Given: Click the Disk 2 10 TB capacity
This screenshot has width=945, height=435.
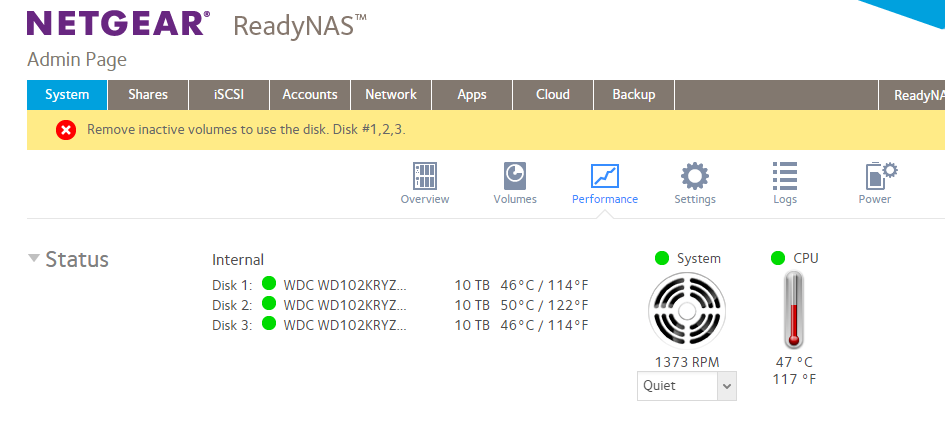Looking at the screenshot, I should click(472, 305).
